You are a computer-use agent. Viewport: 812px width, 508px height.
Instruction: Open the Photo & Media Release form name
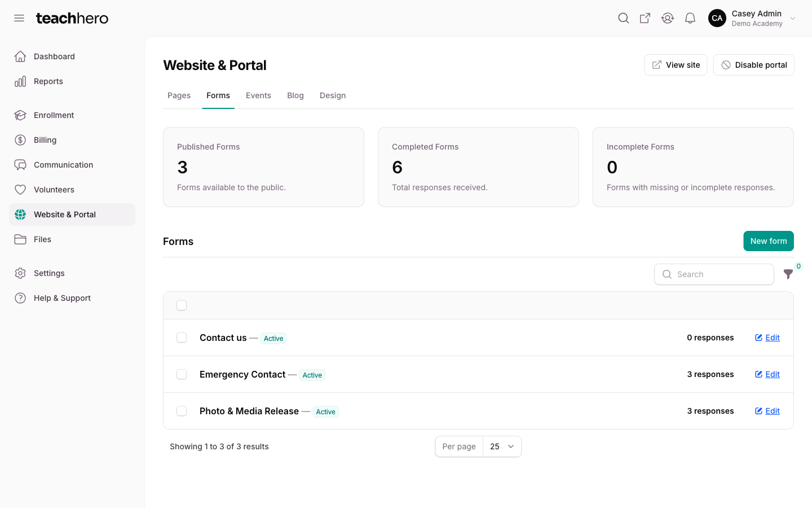click(x=249, y=411)
